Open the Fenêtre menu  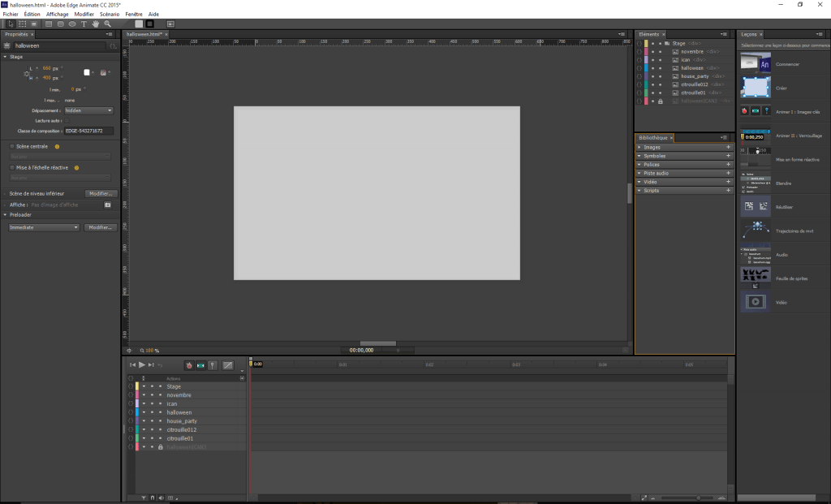click(x=134, y=15)
